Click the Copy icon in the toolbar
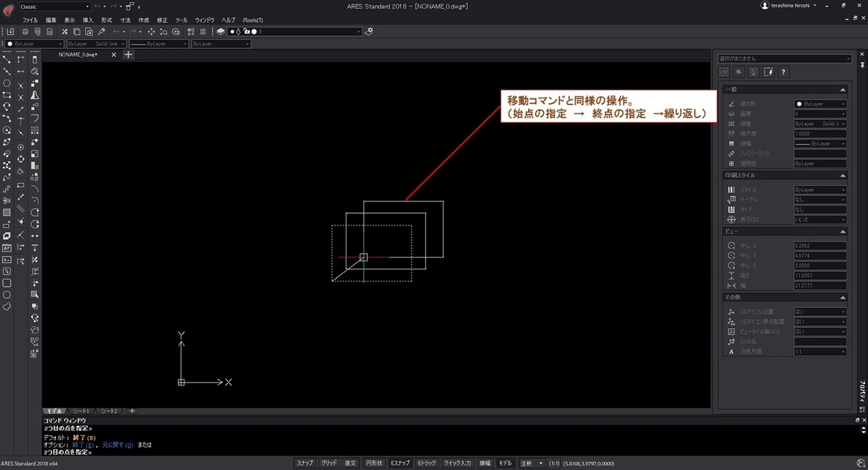Viewport: 868px width, 470px height. [77, 32]
